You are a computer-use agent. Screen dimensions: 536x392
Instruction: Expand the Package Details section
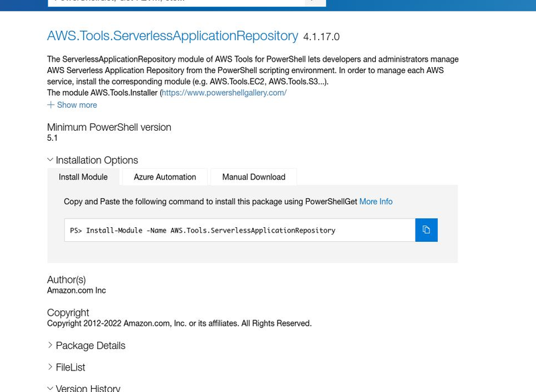86,346
